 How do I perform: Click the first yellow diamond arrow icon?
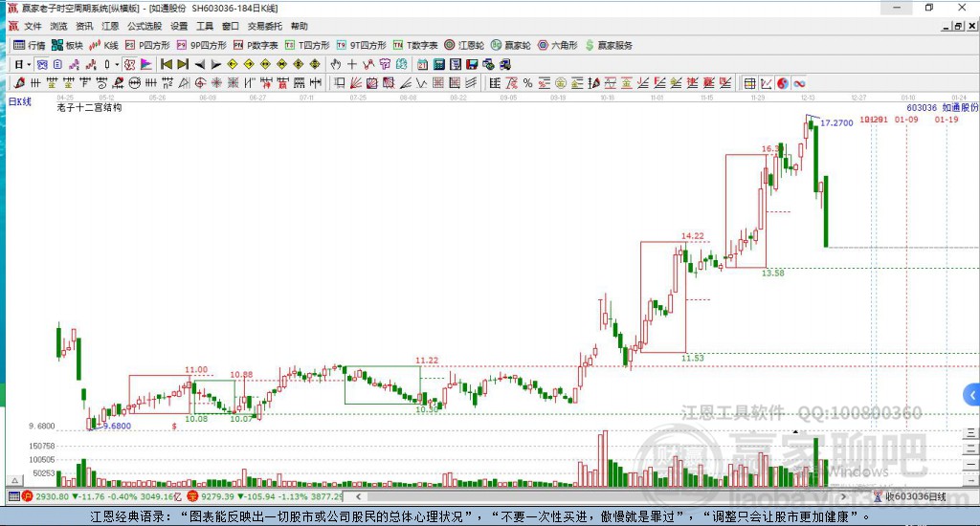(233, 64)
